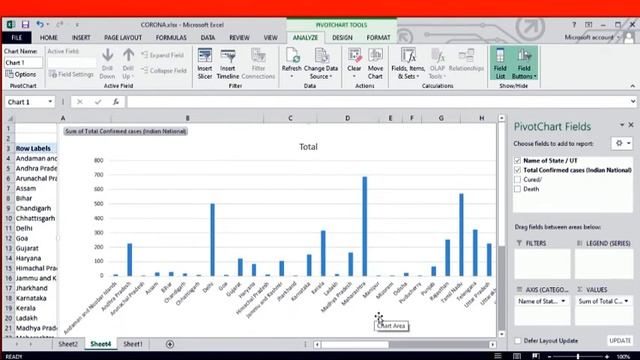Click the Chart Name input field
640x360 pixels.
(23, 62)
